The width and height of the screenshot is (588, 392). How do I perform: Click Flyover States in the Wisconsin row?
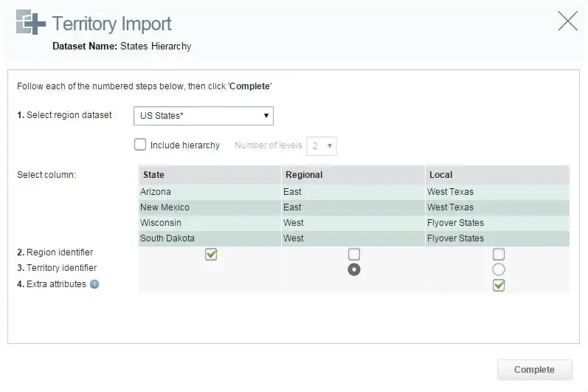tap(498, 223)
